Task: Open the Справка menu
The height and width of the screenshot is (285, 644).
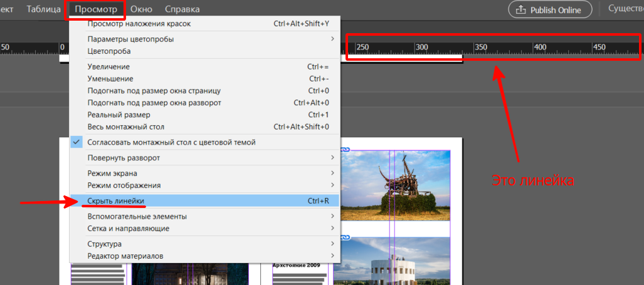Action: point(182,9)
